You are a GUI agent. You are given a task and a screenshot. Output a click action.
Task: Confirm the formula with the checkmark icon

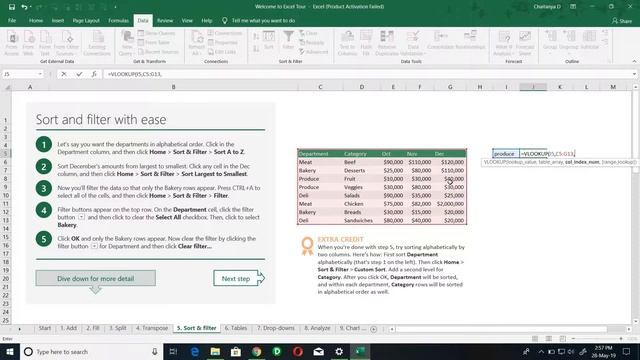tap(79, 74)
